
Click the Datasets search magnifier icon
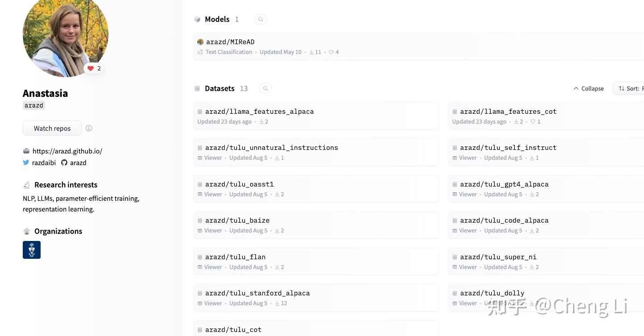(x=266, y=88)
